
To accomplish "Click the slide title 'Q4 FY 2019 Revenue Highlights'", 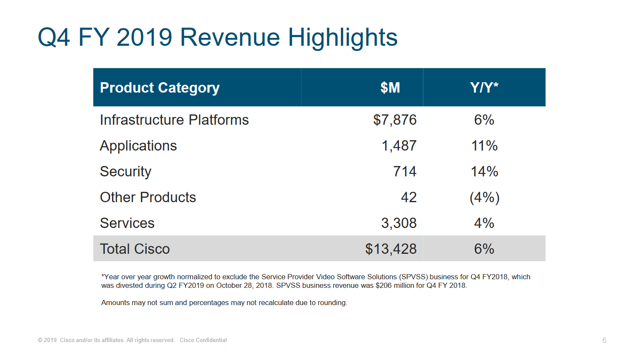I will pos(218,37).
